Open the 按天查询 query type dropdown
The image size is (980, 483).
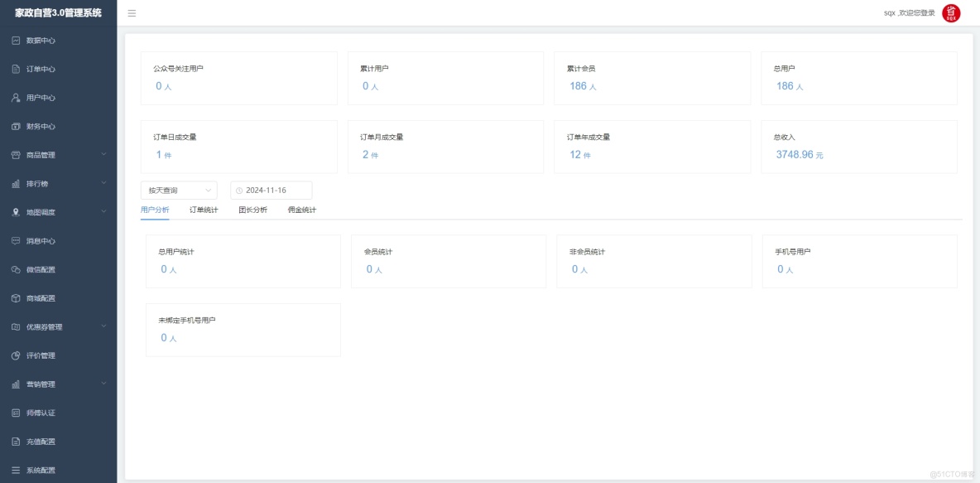click(180, 191)
